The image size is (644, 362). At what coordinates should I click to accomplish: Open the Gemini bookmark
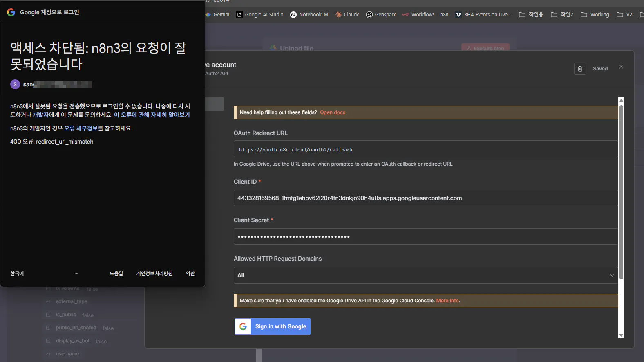[217, 15]
